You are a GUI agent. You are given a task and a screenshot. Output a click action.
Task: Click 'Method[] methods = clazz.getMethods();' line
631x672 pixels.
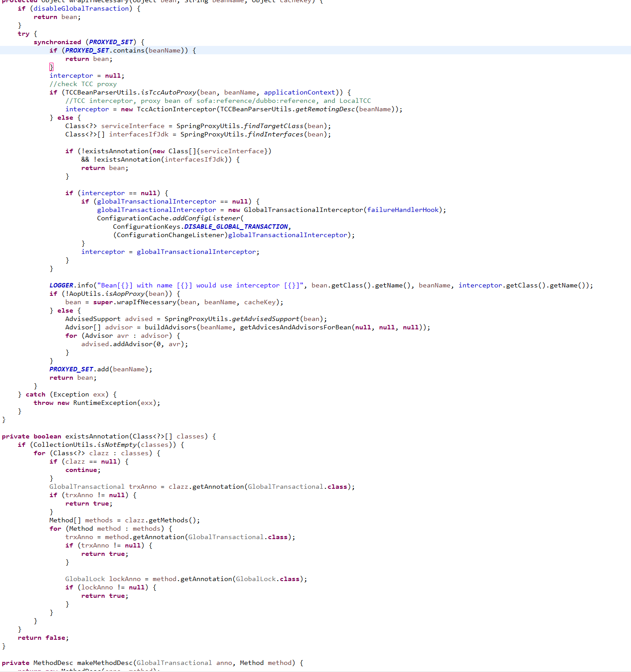click(125, 520)
